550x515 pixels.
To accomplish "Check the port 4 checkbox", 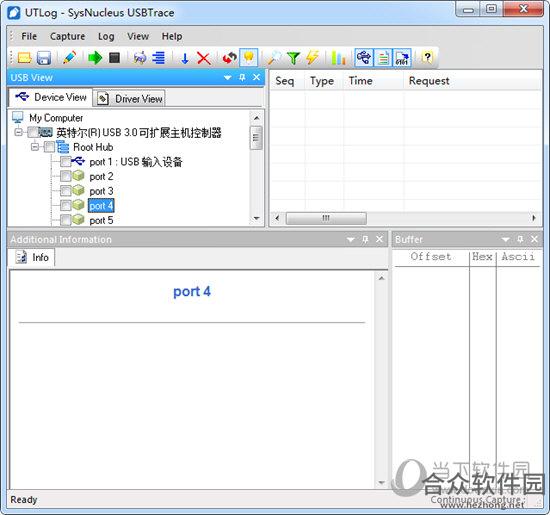I will [x=66, y=206].
